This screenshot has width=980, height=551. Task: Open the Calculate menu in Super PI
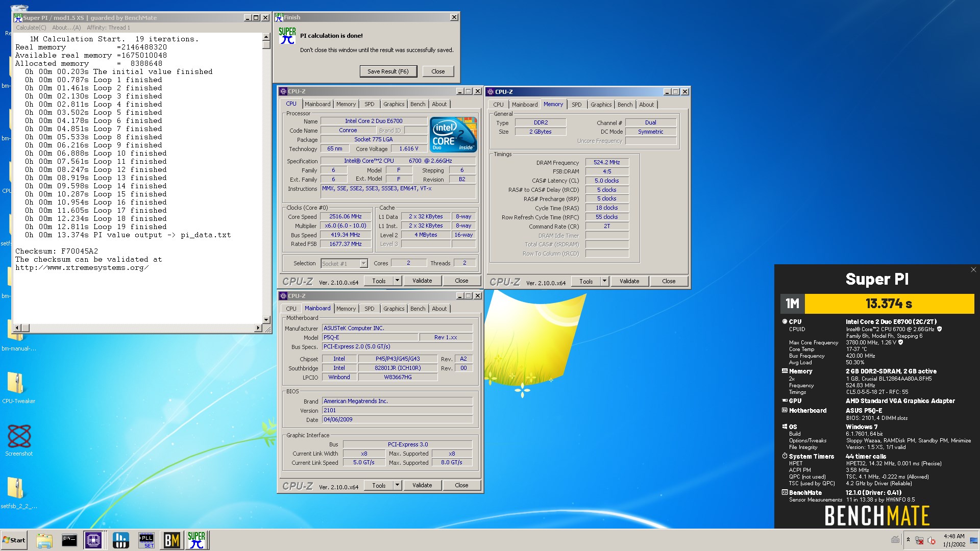[x=31, y=28]
